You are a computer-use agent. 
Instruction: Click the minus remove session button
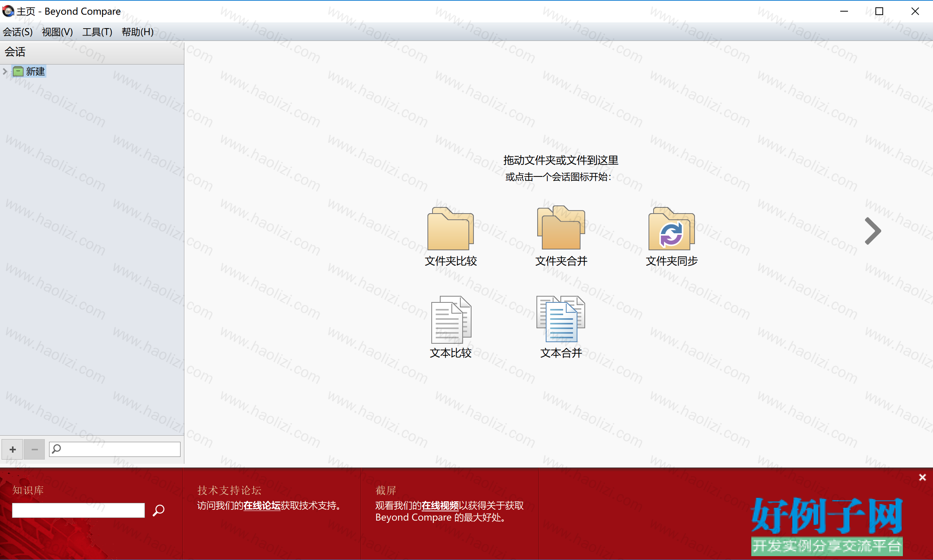(x=34, y=449)
